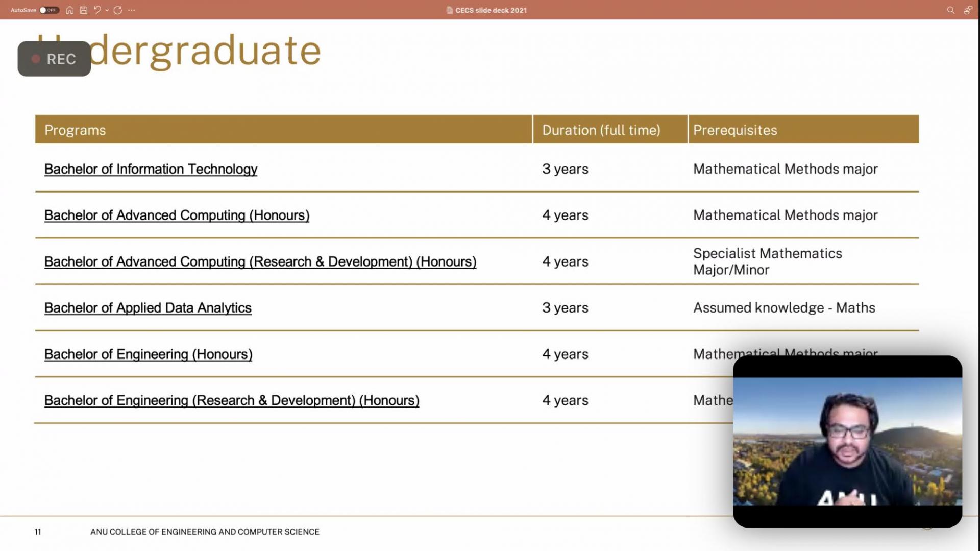The height and width of the screenshot is (551, 980).
Task: Click the presenter webcam video thumbnail
Action: click(x=847, y=441)
